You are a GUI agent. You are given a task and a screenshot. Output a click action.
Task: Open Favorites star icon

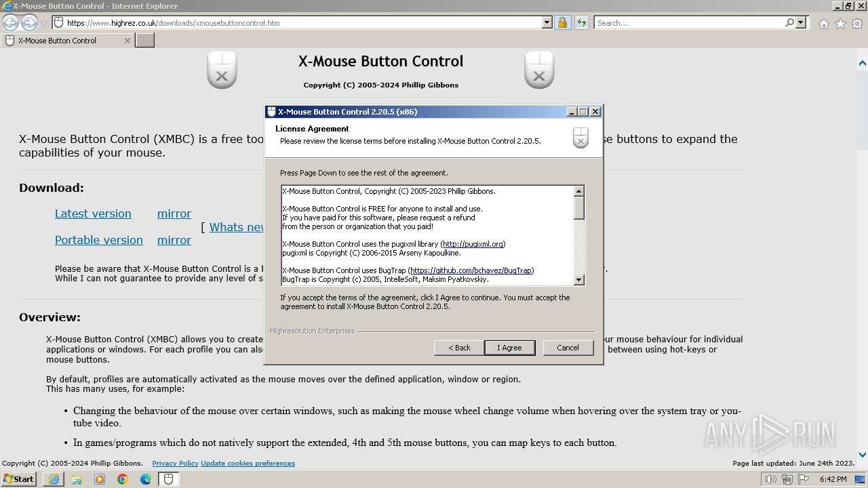840,24
